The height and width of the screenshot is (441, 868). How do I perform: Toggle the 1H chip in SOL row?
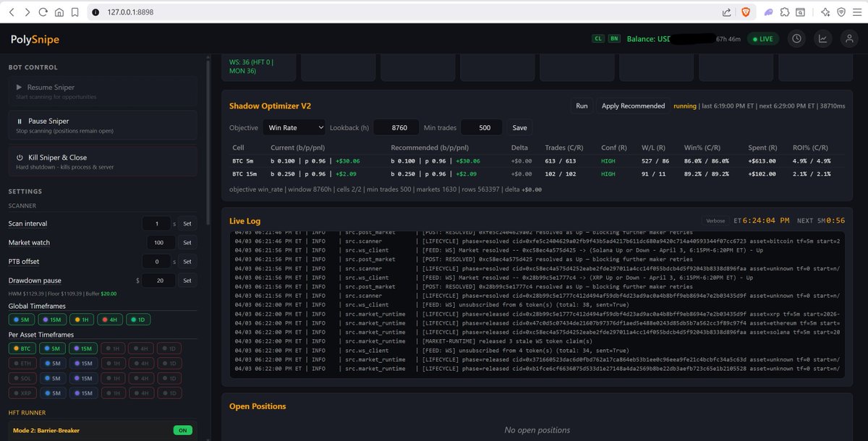point(112,378)
